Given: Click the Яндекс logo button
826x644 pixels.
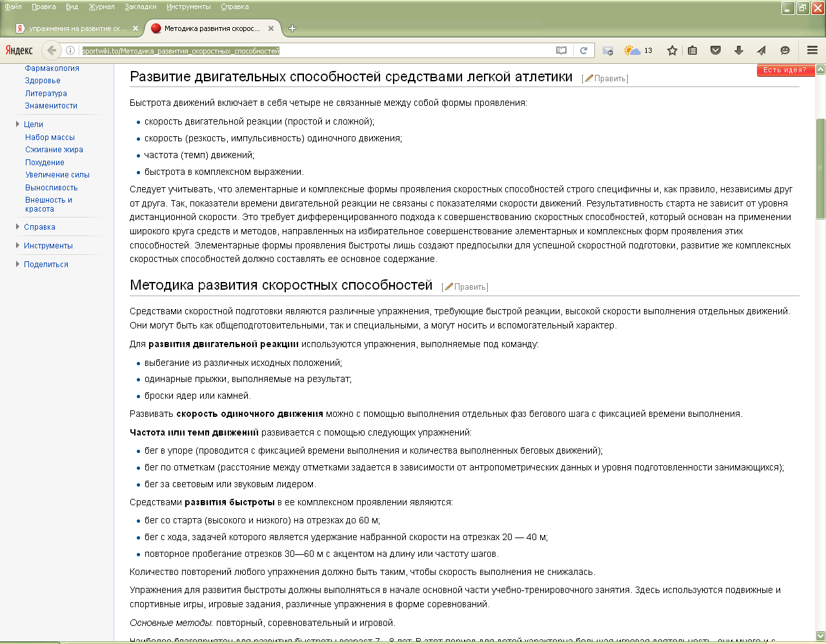Looking at the screenshot, I should (x=19, y=50).
